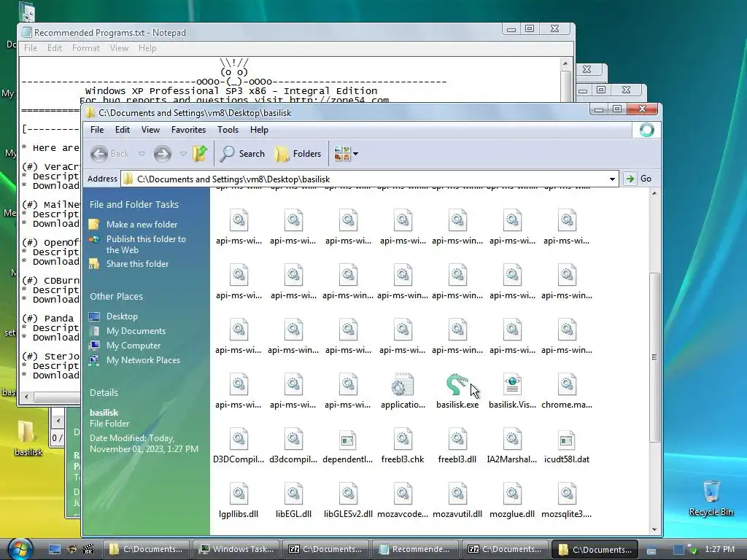Select the d3dcompil... dll file icon
The image size is (747, 560).
tap(293, 440)
